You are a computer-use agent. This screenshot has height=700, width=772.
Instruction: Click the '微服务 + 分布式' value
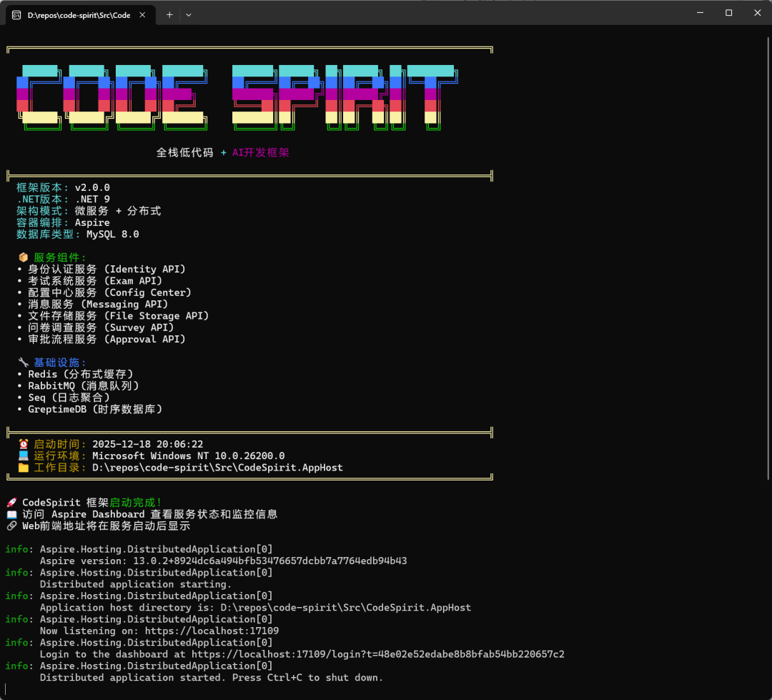(118, 211)
